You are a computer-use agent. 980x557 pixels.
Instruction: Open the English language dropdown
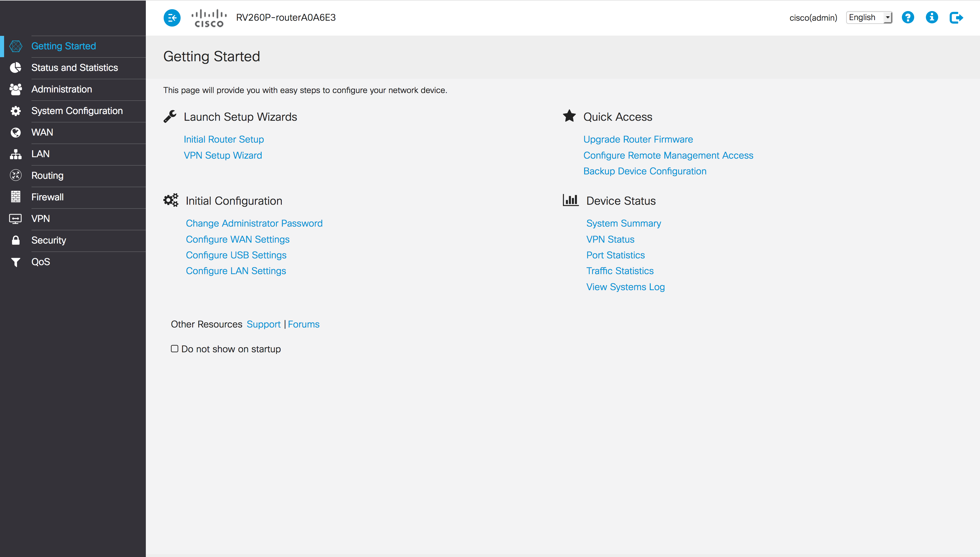pos(869,17)
